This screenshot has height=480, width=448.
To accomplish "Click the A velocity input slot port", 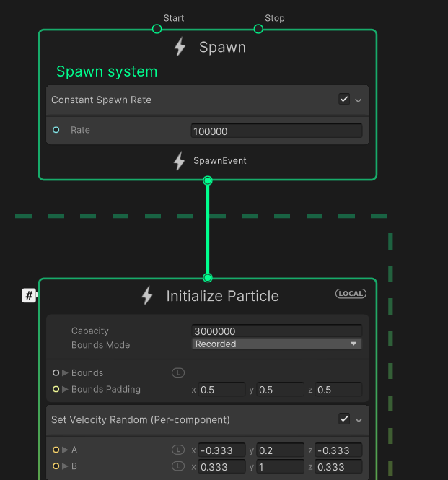I will [56, 450].
